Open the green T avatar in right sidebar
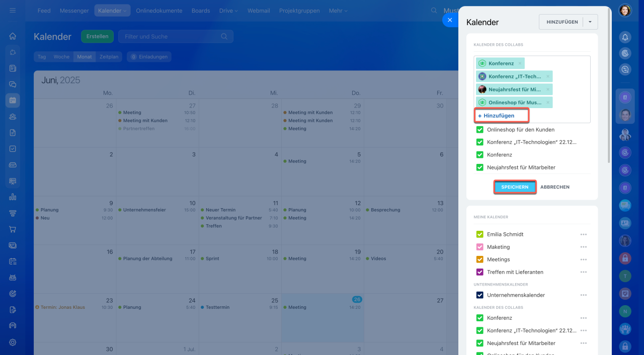Screen dimensions: 644x355 [x=625, y=276]
